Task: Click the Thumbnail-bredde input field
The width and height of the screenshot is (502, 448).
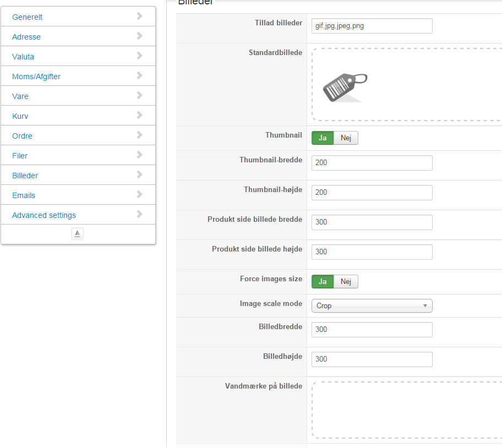Action: coord(372,163)
